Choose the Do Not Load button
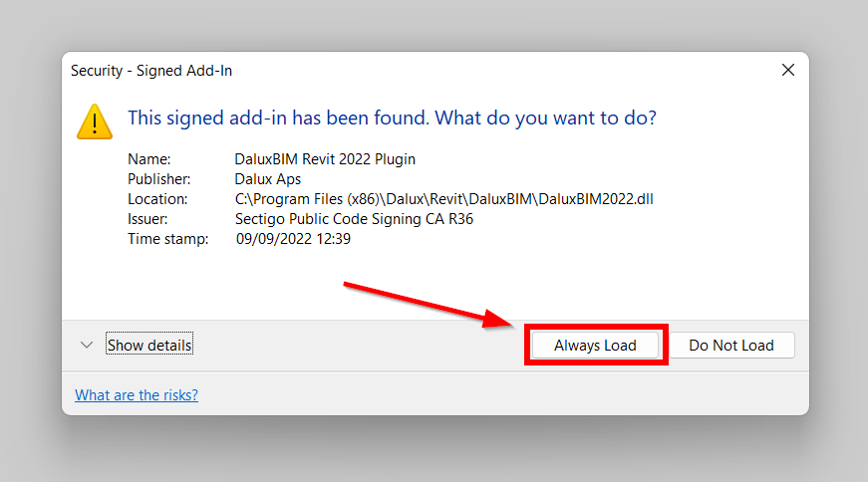This screenshot has height=482, width=868. [x=730, y=346]
